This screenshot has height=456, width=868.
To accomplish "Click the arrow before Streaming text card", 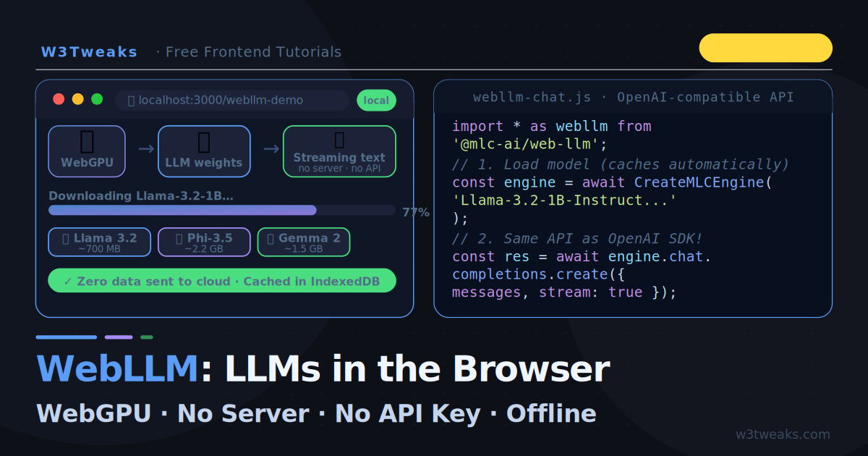I will 271,148.
